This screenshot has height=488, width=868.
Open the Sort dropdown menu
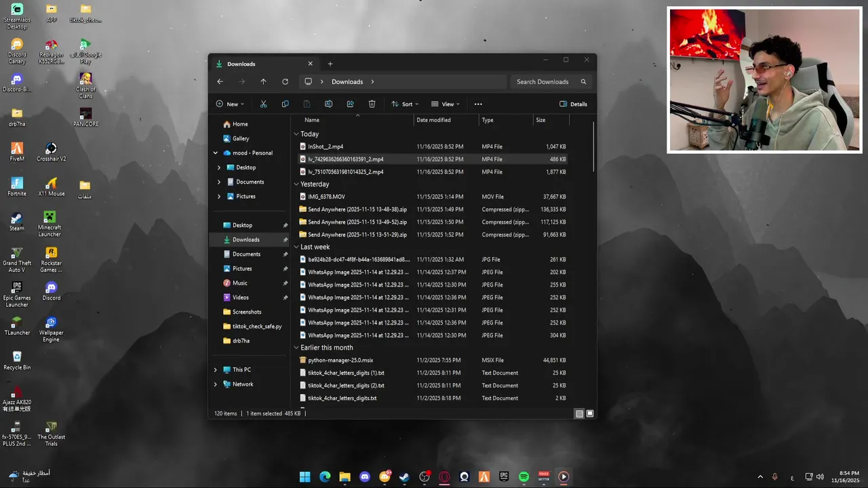pyautogui.click(x=405, y=104)
